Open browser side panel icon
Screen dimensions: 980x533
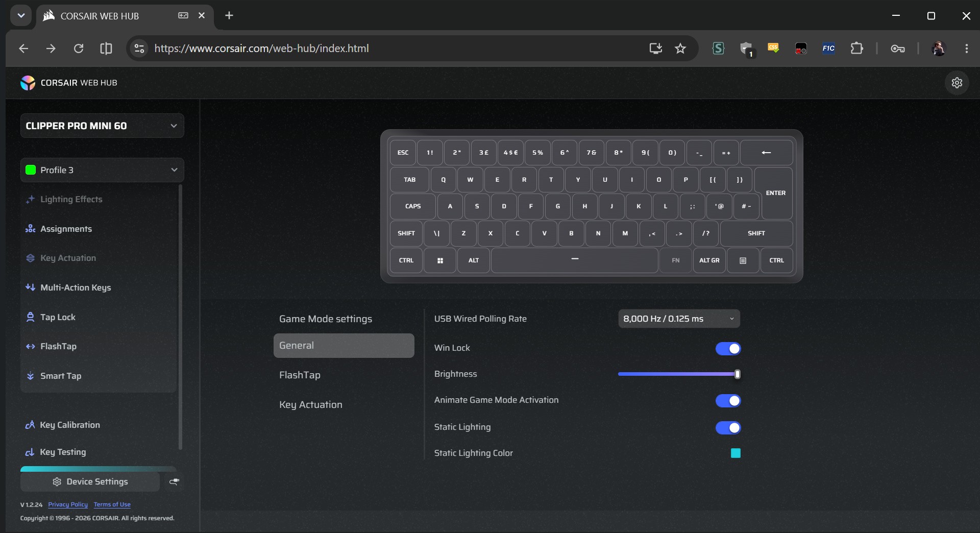click(x=106, y=49)
